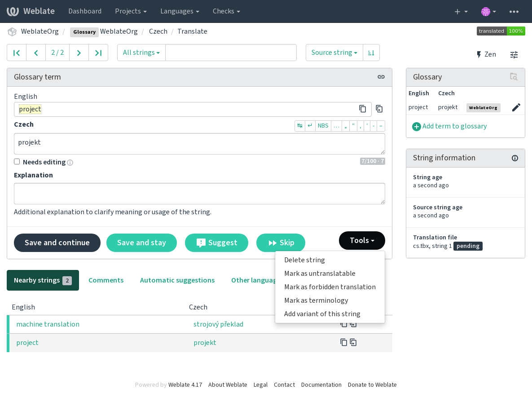Expand Projects dropdown menu

[x=131, y=11]
